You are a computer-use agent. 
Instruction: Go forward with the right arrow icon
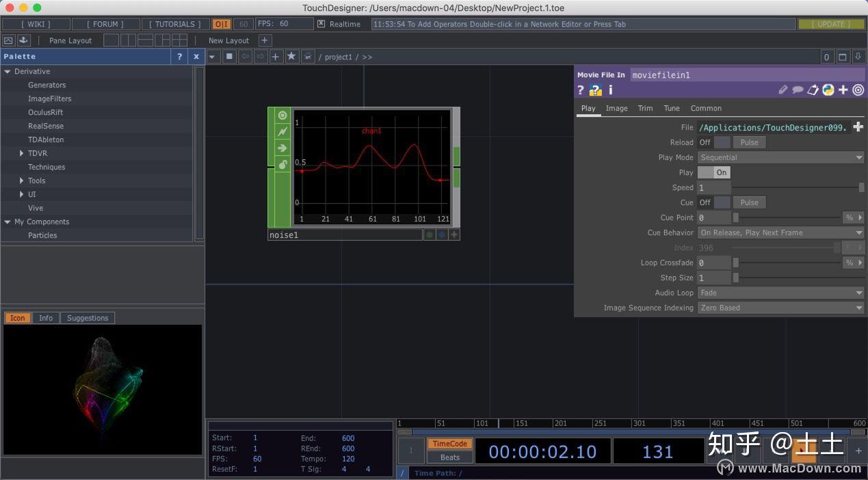tap(261, 56)
